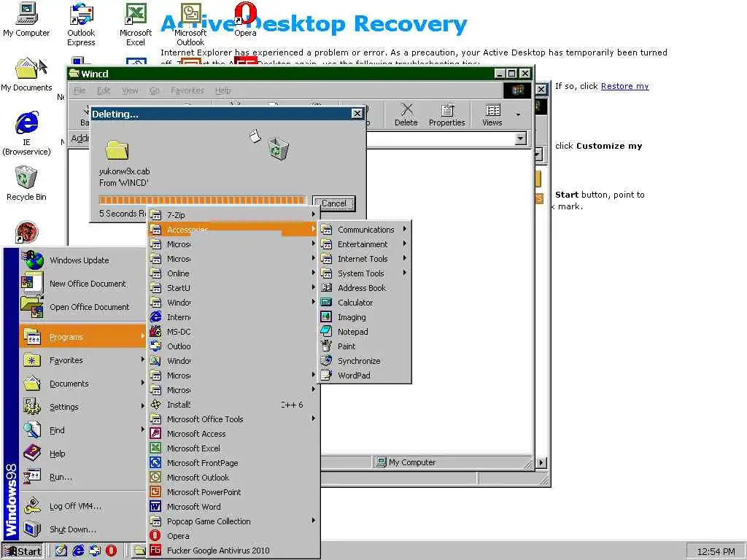This screenshot has height=560, width=747.
Task: Open the Favorites menu in Wincd
Action: tap(187, 90)
